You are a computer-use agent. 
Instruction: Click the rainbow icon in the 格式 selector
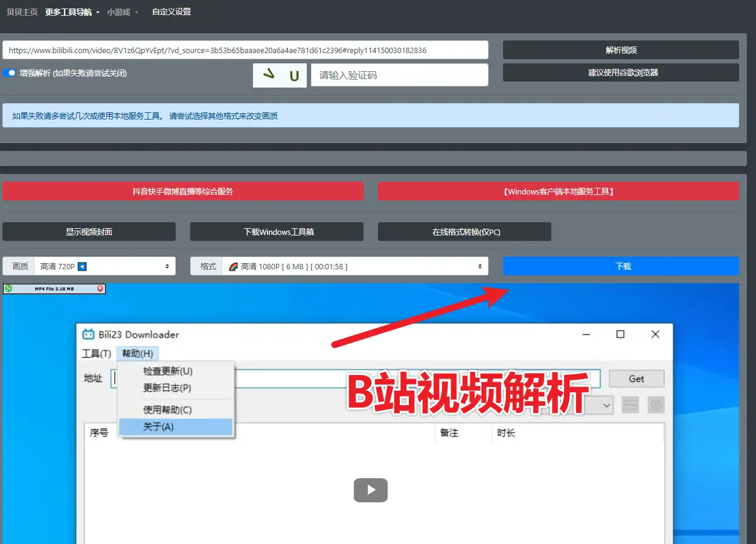(x=234, y=266)
